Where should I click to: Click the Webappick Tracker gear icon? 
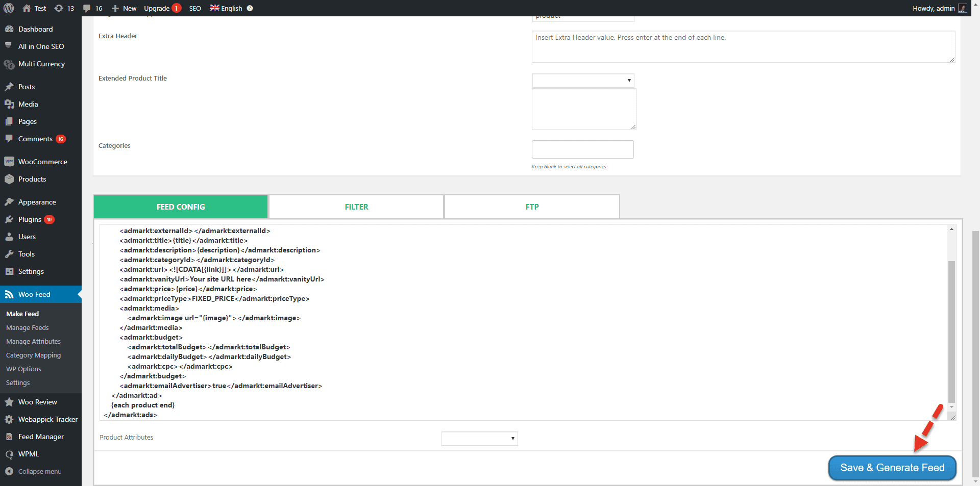coord(9,419)
